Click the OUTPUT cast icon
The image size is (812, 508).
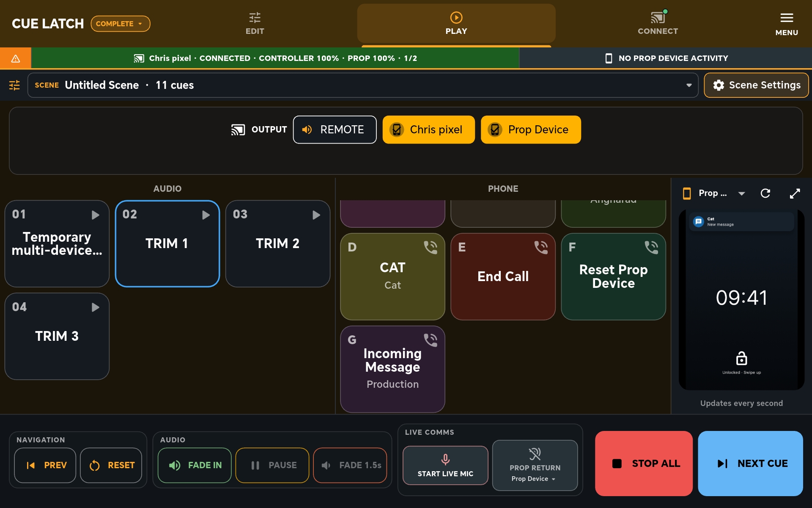(238, 130)
